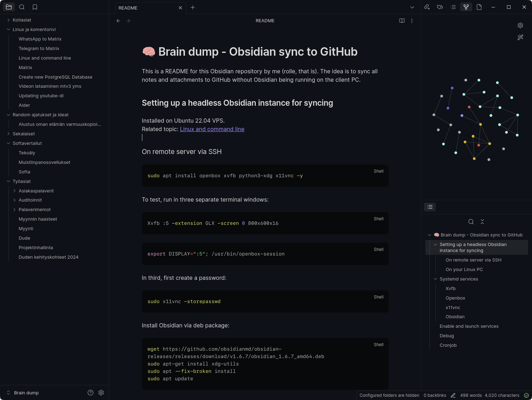
Task: Jump to Debug heading in outline
Action: [447, 336]
